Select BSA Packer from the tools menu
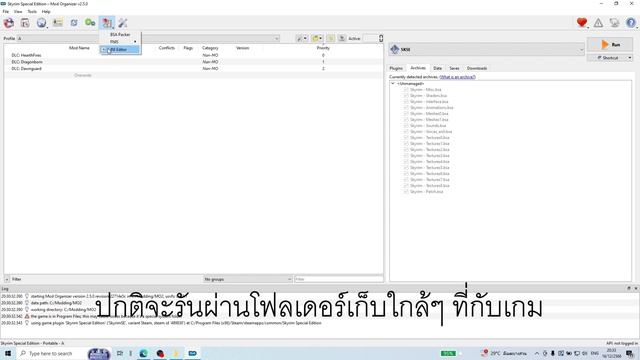This screenshot has height=360, width=640. coord(120,35)
